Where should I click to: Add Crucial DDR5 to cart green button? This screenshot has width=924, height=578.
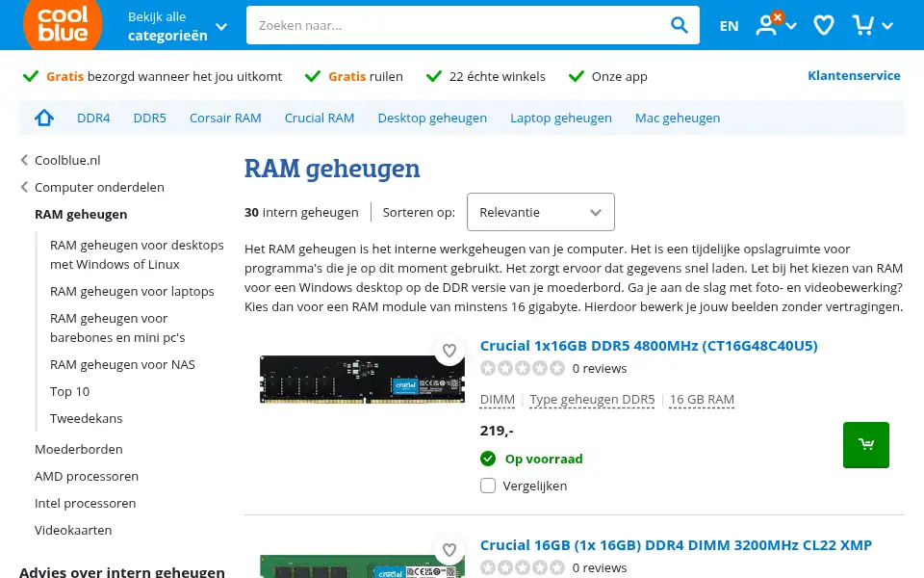pos(865,445)
